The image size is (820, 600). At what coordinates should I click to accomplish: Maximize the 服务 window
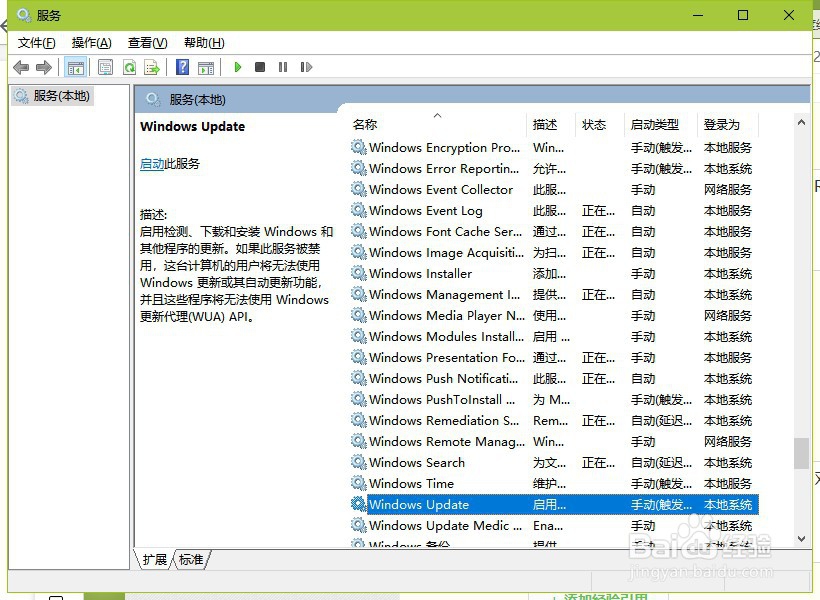(x=743, y=15)
